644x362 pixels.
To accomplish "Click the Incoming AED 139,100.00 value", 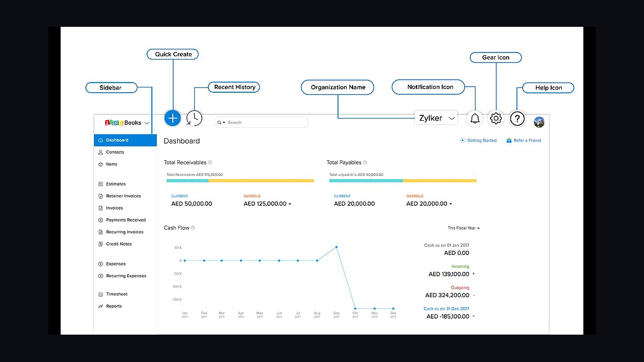I will coord(449,274).
